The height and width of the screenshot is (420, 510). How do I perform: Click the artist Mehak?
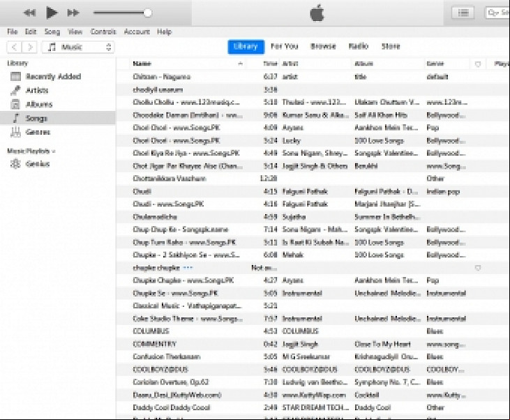pos(293,255)
